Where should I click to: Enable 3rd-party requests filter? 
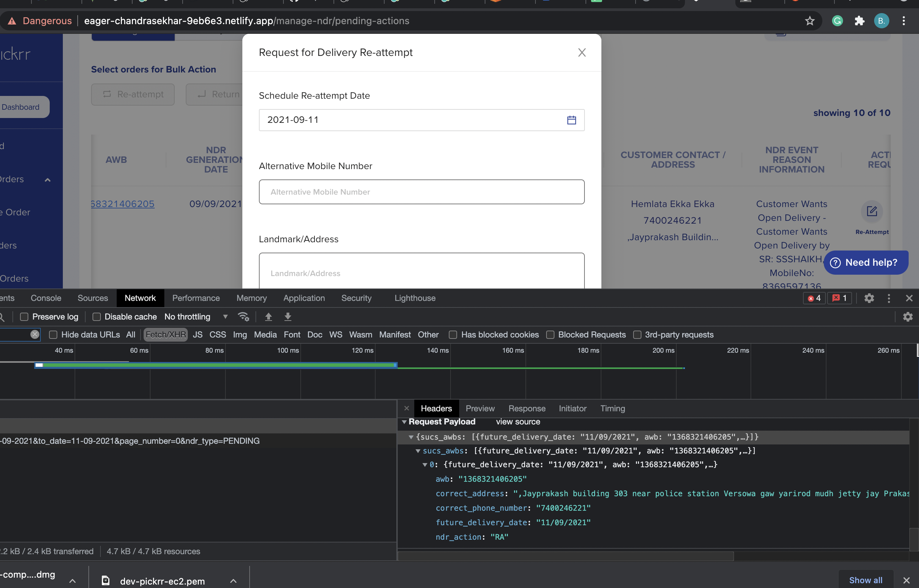point(637,334)
